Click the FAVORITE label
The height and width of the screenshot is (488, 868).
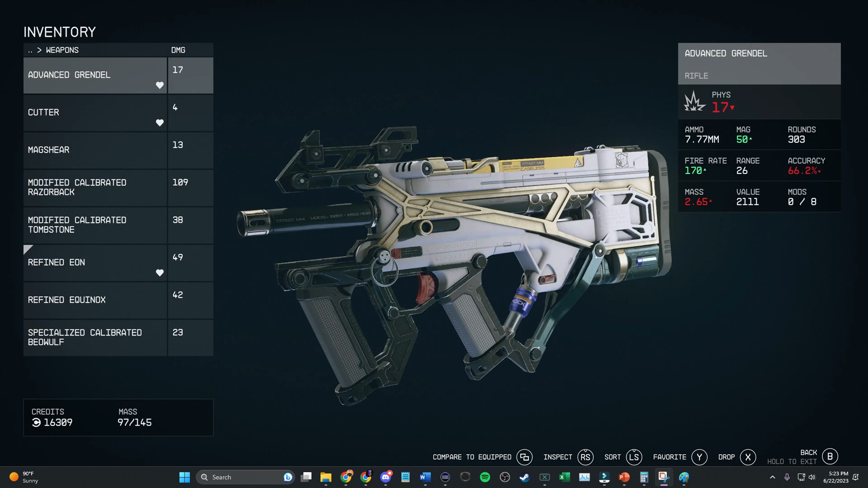point(670,457)
